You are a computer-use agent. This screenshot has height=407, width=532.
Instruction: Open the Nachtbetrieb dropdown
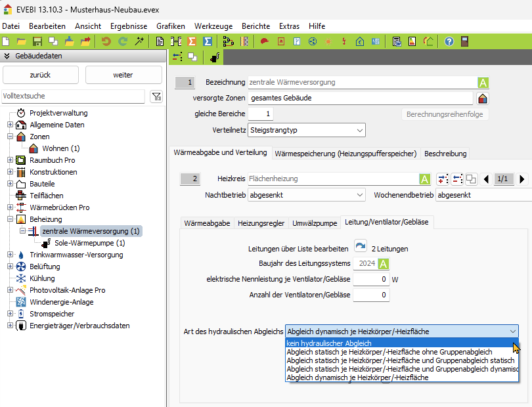pyautogui.click(x=307, y=195)
